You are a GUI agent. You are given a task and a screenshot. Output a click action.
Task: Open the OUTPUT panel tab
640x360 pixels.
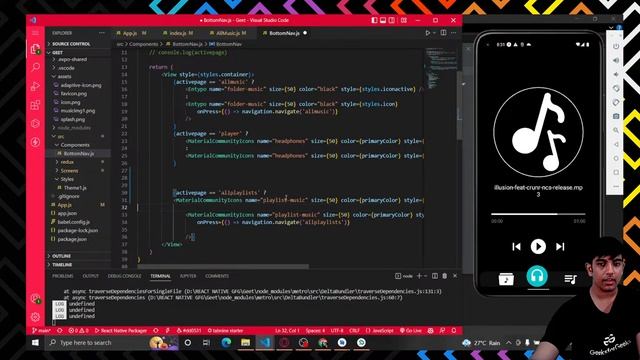(x=91, y=276)
